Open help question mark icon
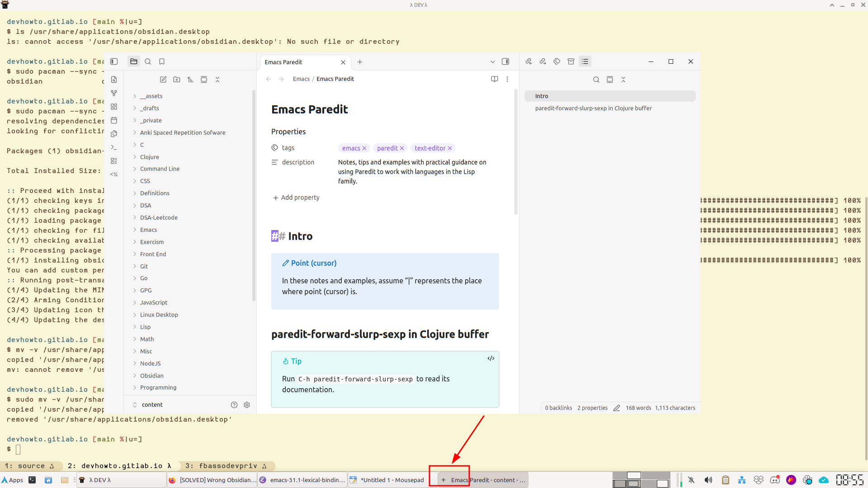Screen dimensions: 868x488 (x=234, y=405)
